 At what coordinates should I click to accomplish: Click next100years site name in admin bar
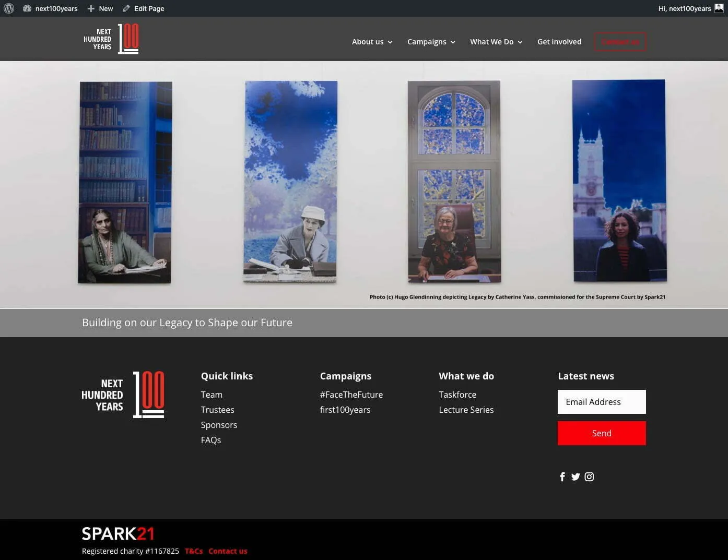tap(56, 8)
